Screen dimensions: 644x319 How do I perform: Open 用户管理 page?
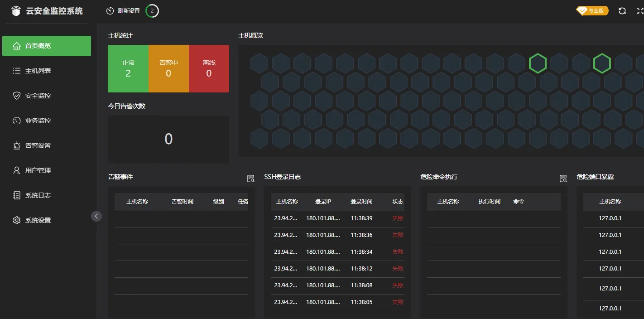[38, 170]
